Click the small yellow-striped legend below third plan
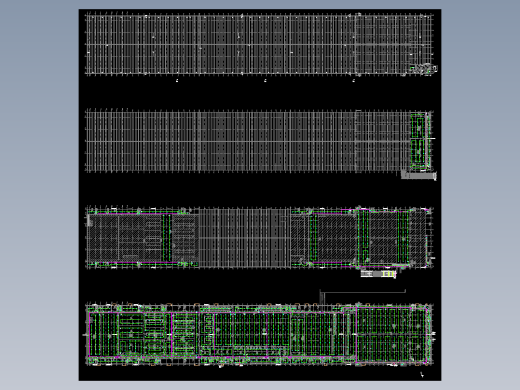 (378, 274)
